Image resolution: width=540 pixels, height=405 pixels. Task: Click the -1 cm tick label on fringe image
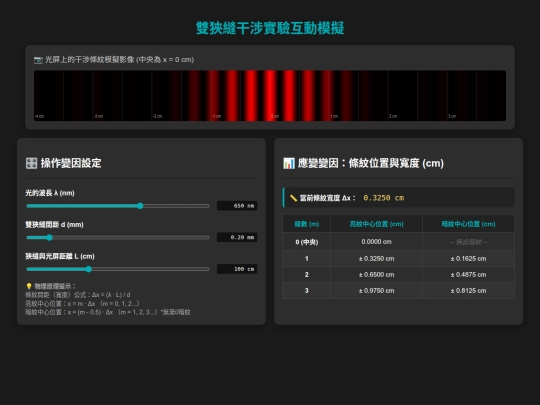point(216,116)
